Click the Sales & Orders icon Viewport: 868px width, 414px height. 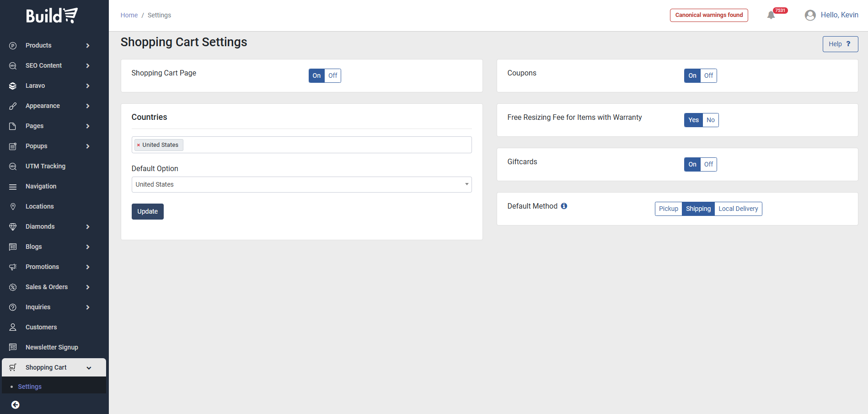click(x=13, y=287)
